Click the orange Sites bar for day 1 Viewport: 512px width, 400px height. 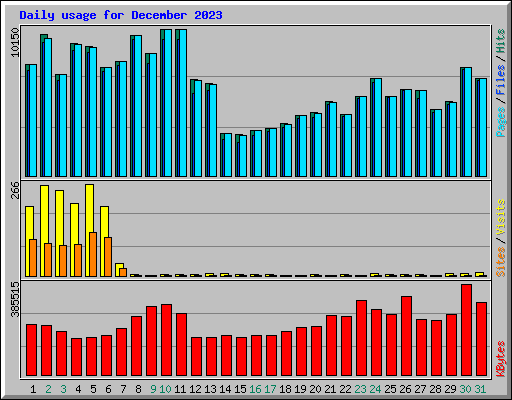pyautogui.click(x=33, y=258)
